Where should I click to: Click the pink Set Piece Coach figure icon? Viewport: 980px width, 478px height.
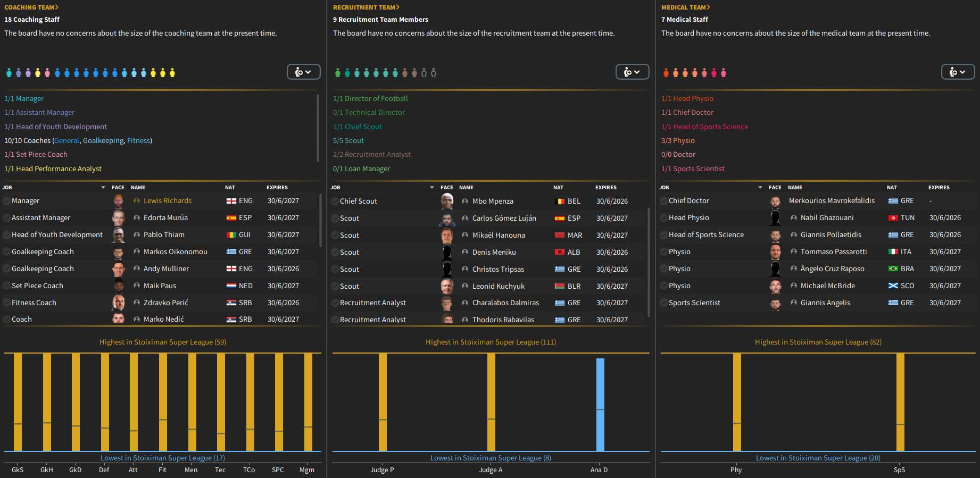pyautogui.click(x=47, y=73)
